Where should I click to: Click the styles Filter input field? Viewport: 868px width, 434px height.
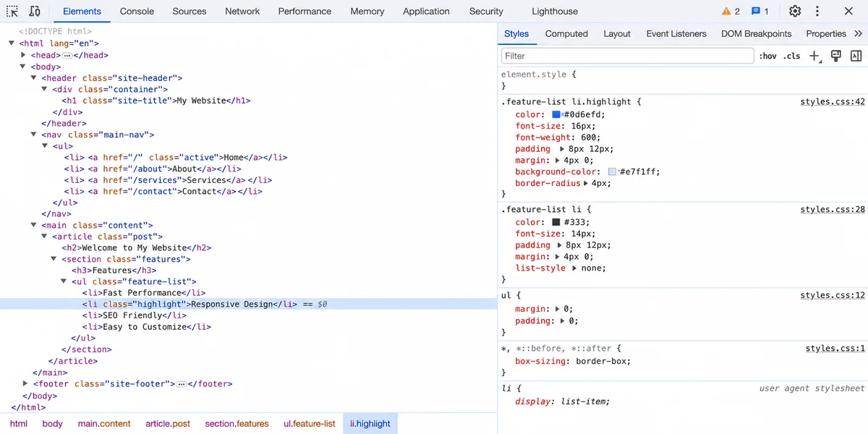click(x=627, y=56)
